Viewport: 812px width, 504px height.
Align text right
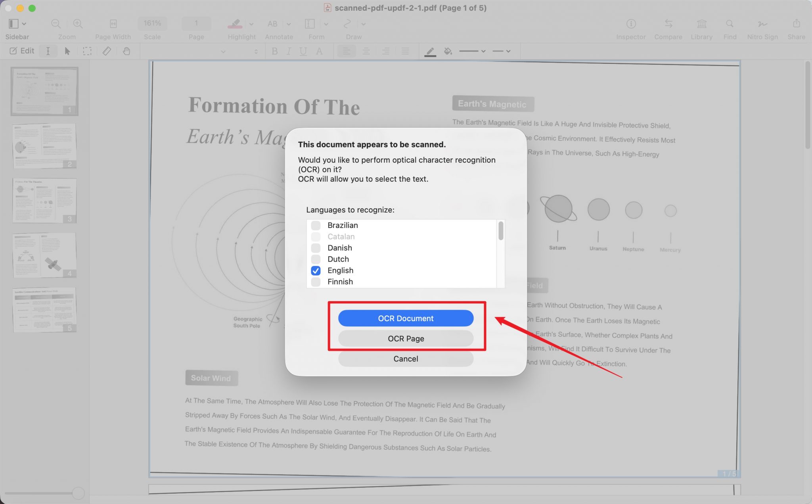pos(385,51)
